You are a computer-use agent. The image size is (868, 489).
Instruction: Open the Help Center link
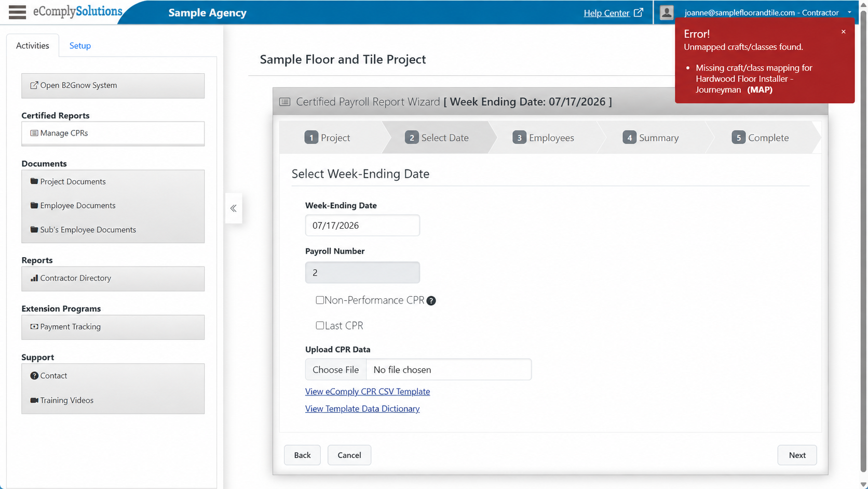613,13
